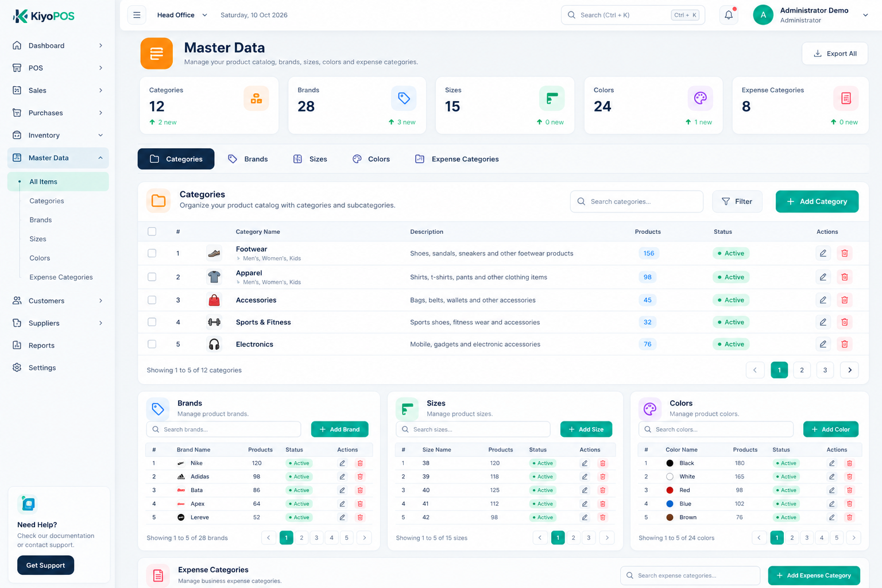Open the Administrator Demo account menu
Image resolution: width=882 pixels, height=588 pixels.
(811, 16)
